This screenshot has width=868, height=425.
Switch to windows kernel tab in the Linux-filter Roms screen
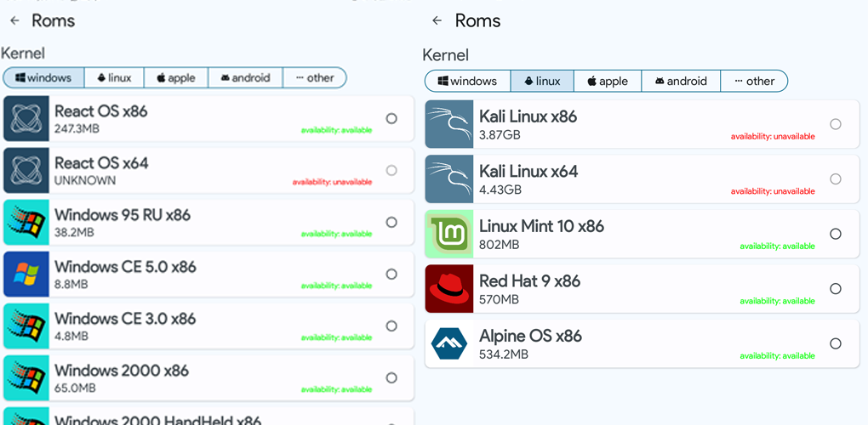click(467, 82)
